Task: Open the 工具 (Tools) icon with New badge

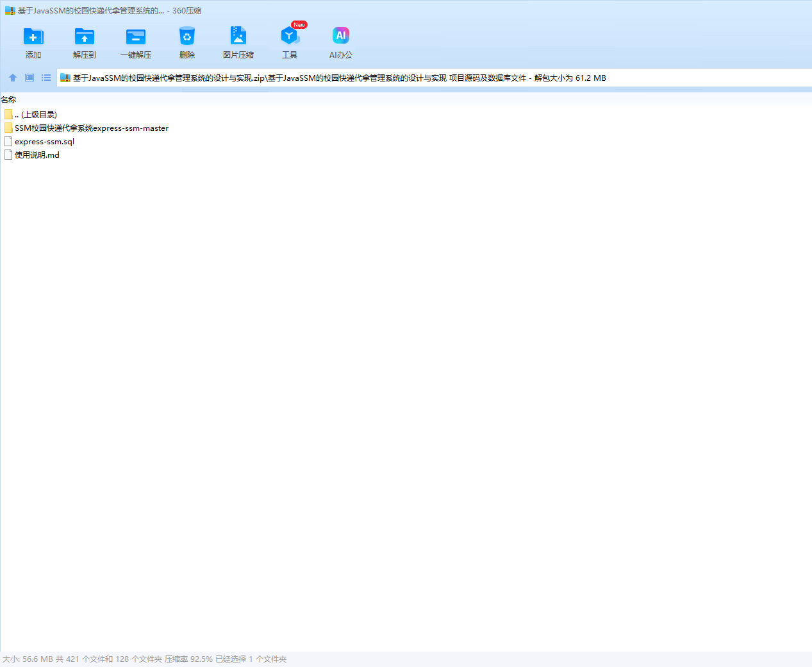Action: (x=290, y=35)
